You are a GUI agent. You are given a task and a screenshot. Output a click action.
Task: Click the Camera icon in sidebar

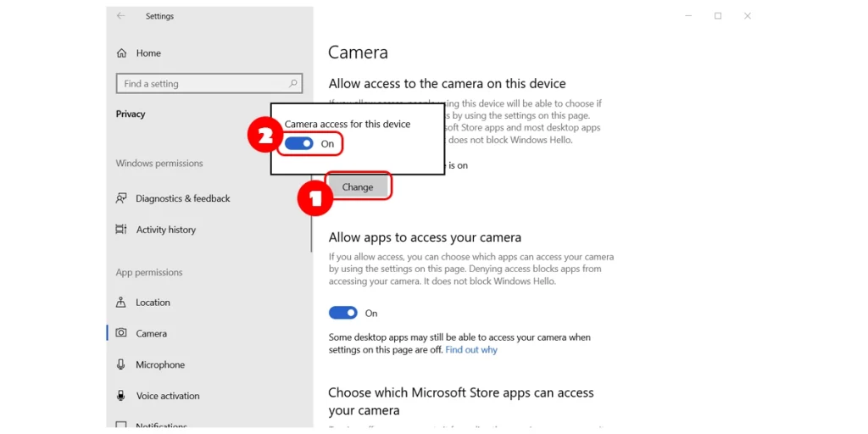[x=121, y=334]
